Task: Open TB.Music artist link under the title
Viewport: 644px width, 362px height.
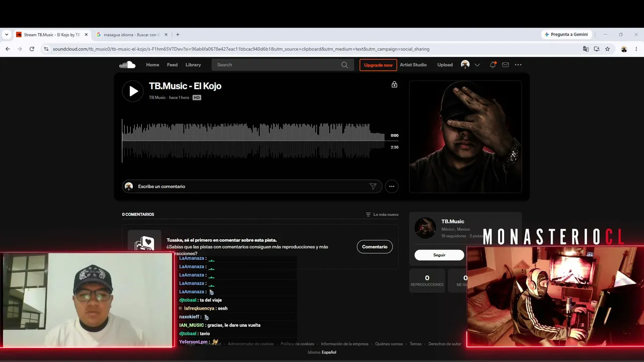Action: [157, 98]
